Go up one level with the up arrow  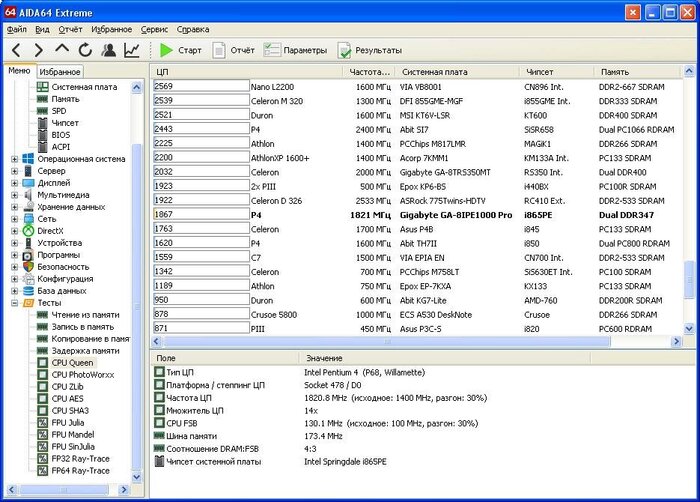click(x=62, y=50)
